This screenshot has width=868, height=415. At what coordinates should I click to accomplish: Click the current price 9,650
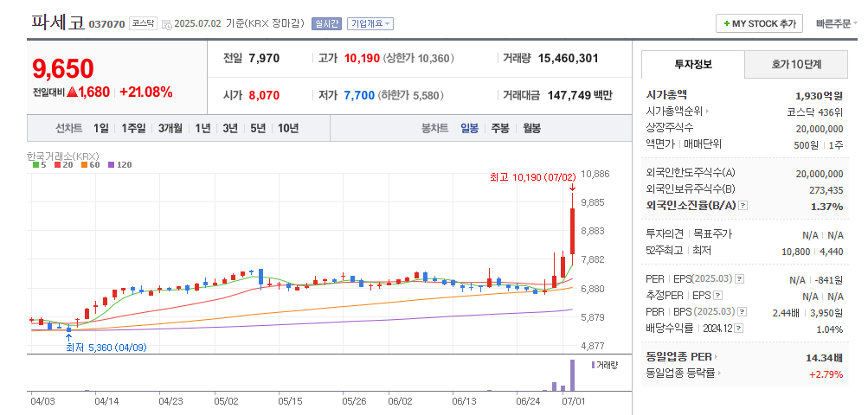pyautogui.click(x=63, y=68)
